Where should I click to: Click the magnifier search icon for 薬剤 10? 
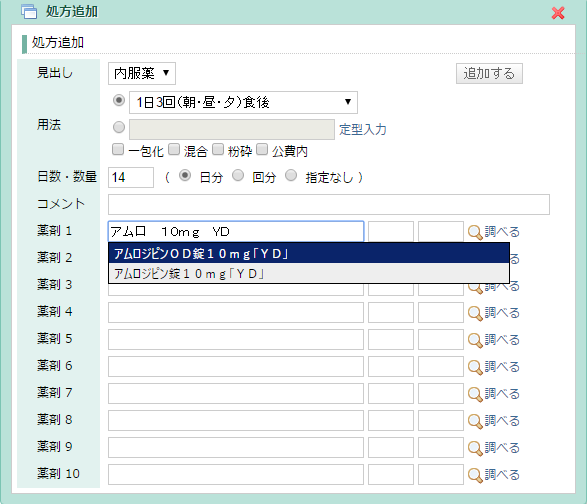tap(475, 475)
